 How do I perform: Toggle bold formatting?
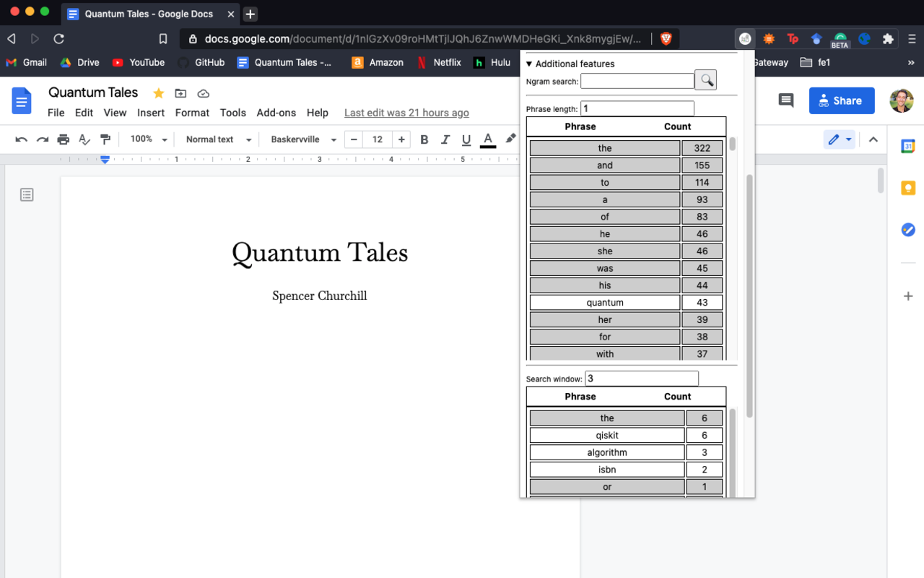click(424, 139)
